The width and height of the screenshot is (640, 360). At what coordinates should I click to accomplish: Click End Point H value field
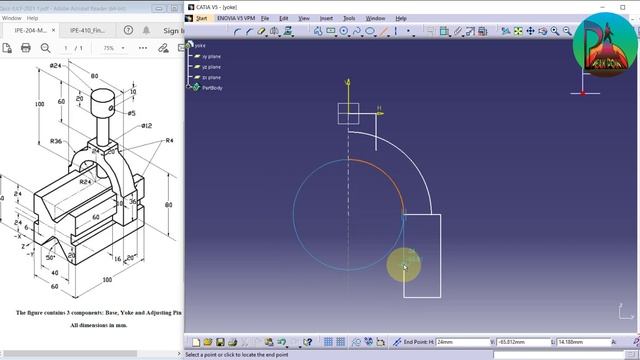click(462, 342)
